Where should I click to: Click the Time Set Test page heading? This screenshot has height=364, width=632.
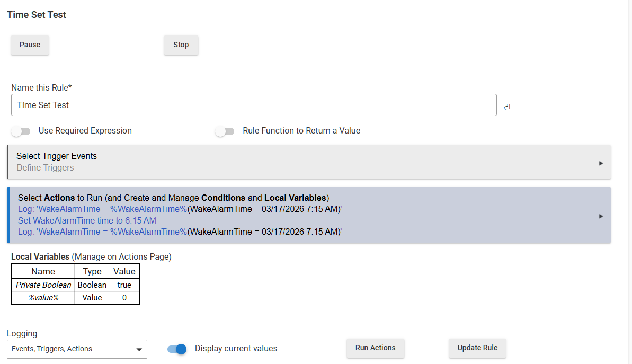pos(37,15)
